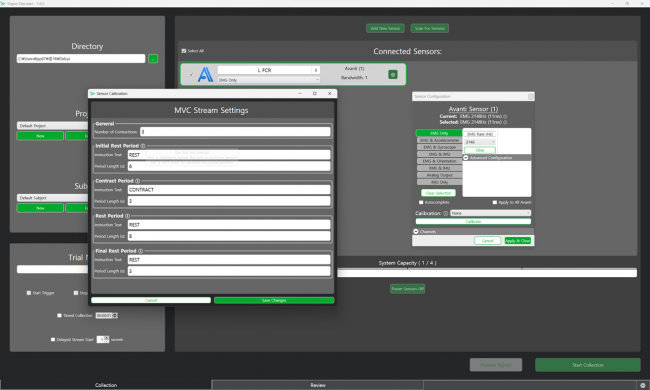Viewport: 650px width, 390px height.
Task: Click Save Changes in MVC settings
Action: click(274, 300)
